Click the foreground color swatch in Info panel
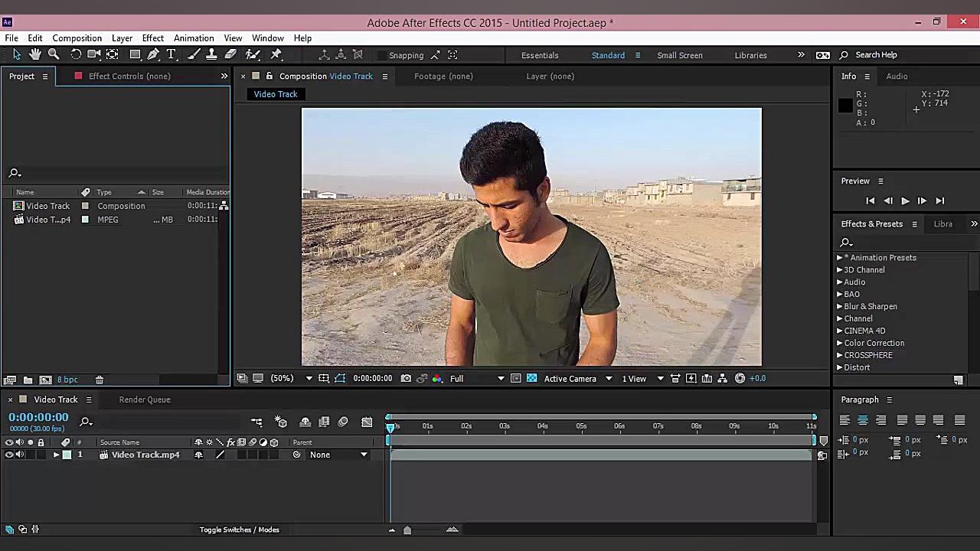Viewport: 980px width, 551px height. pos(844,106)
